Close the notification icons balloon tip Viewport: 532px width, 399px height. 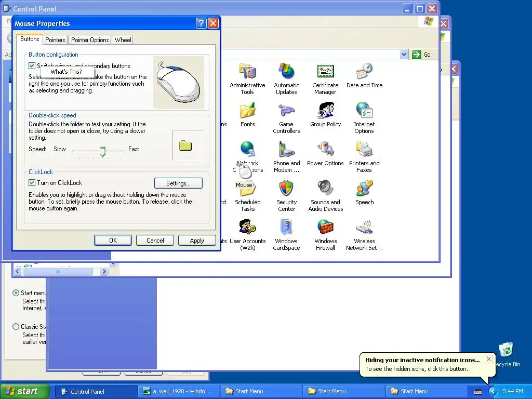(488, 359)
